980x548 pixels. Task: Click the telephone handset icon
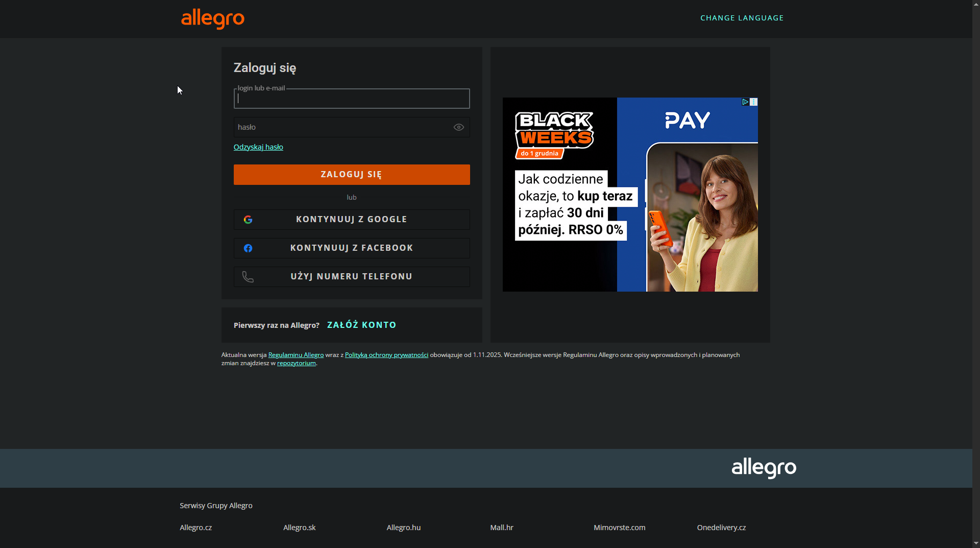[x=248, y=277]
